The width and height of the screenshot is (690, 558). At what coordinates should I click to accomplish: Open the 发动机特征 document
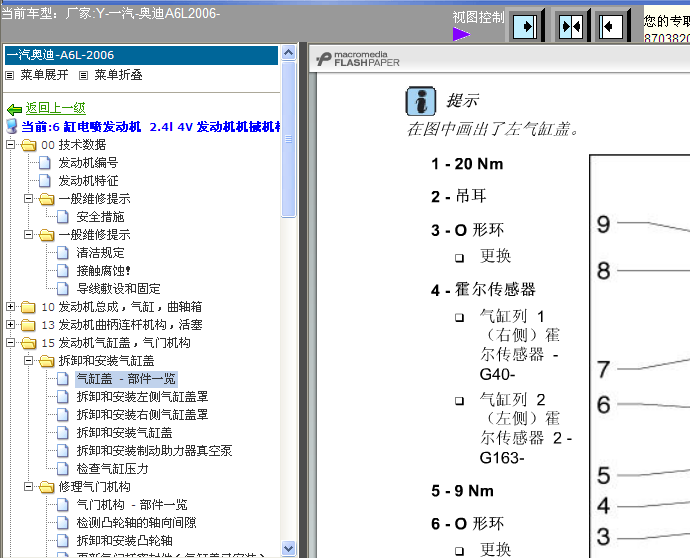(x=88, y=181)
